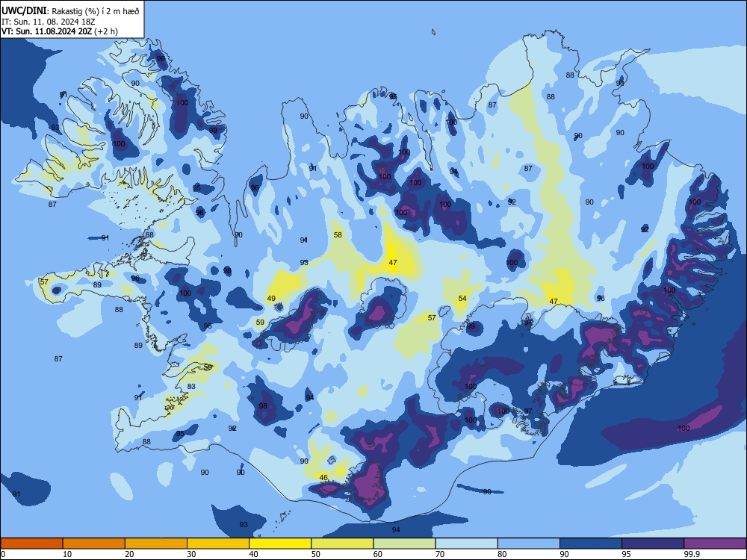The image size is (747, 560).
Task: Click the 'IT: Sun. 11. 08. 2024 18Z' line
Action: point(48,22)
